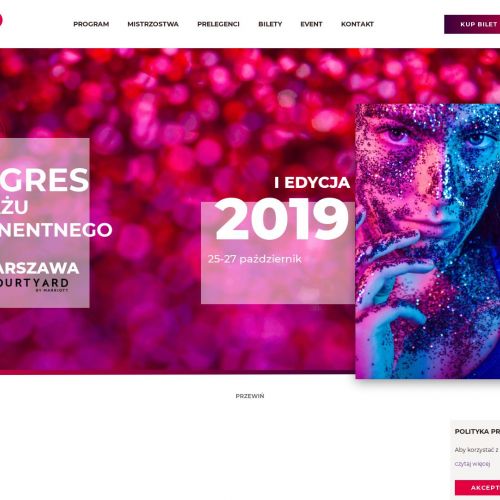The width and height of the screenshot is (500, 500).
Task: Click the PRZEWIŃ scroll link
Action: click(250, 396)
